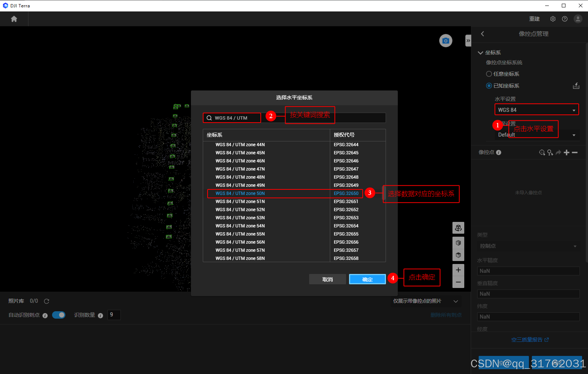Select WGS 84 / UTM zone 47N row
The height and width of the screenshot is (374, 588).
(x=294, y=169)
